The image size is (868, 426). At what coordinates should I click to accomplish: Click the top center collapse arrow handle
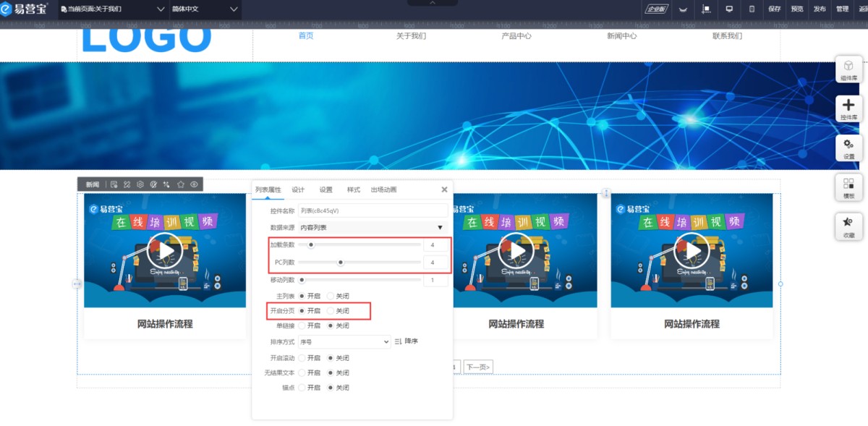click(x=433, y=3)
